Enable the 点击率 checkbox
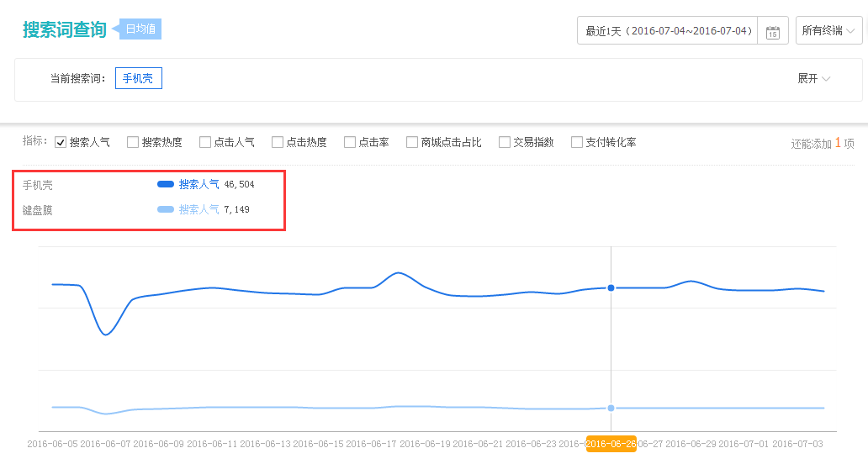 [x=350, y=142]
